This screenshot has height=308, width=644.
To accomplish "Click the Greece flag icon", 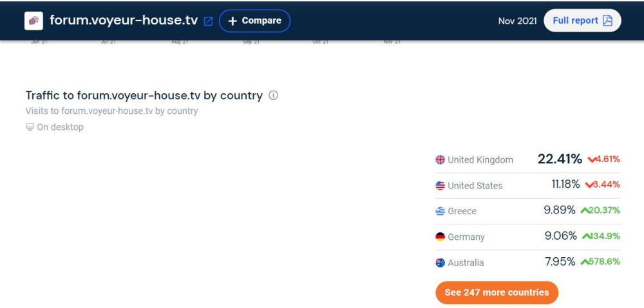I will coord(440,212).
